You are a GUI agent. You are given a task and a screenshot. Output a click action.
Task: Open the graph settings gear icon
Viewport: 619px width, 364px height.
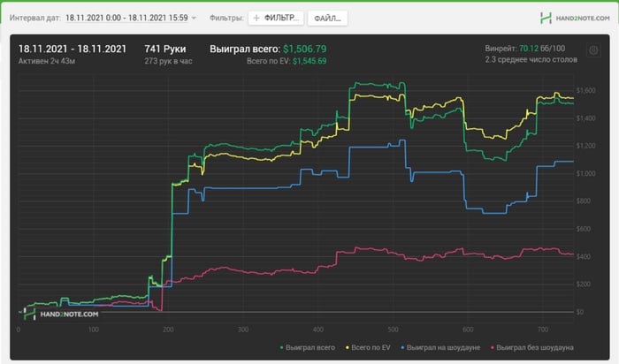click(x=593, y=50)
